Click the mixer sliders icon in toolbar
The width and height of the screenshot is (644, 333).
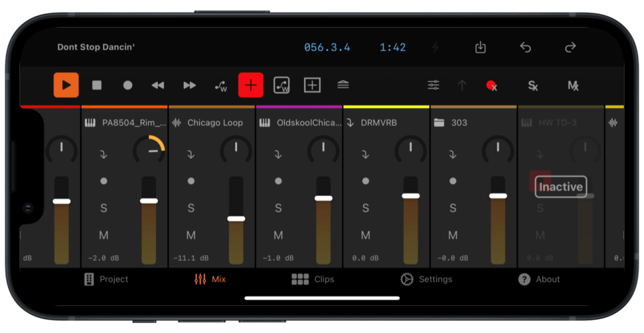pyautogui.click(x=433, y=85)
